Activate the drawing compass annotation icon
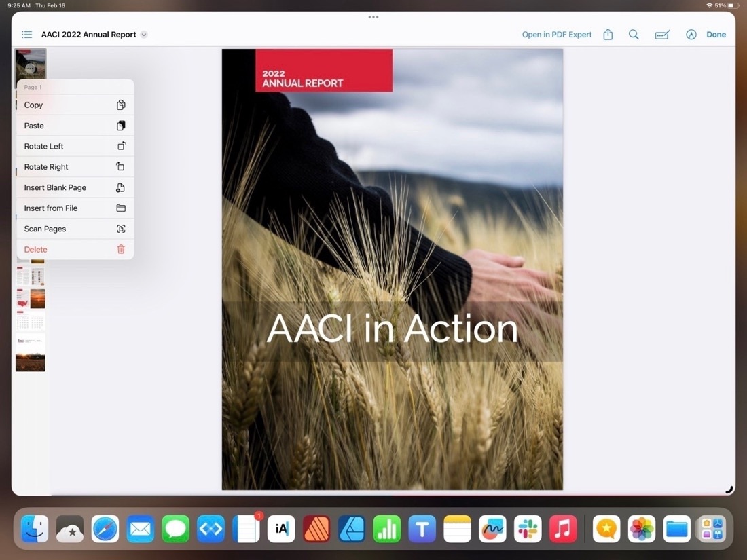The height and width of the screenshot is (560, 747). pos(691,34)
